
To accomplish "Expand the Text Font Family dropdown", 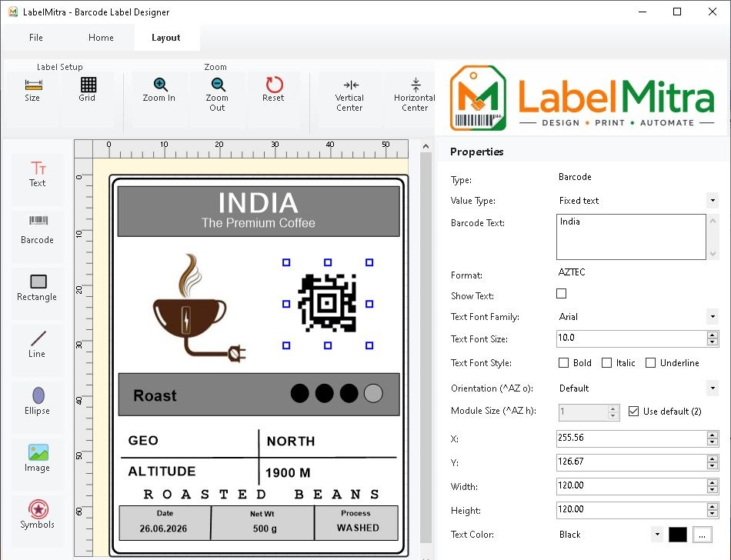I will click(x=713, y=317).
